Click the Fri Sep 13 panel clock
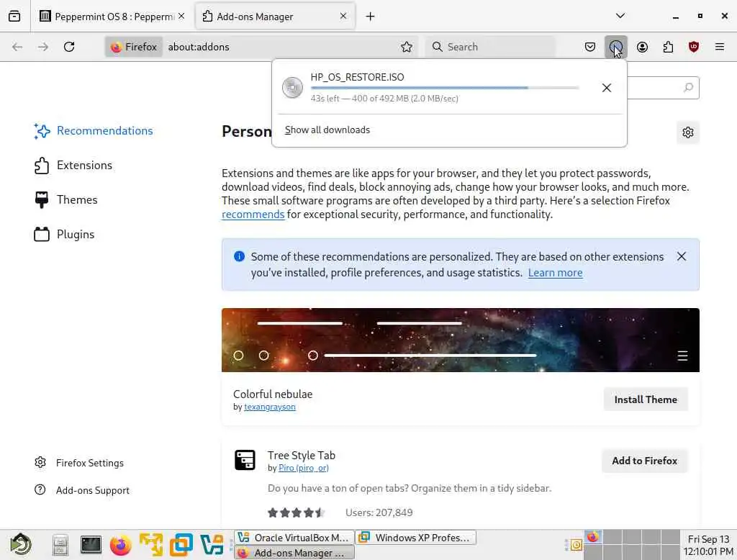This screenshot has width=737, height=560. pos(708,545)
